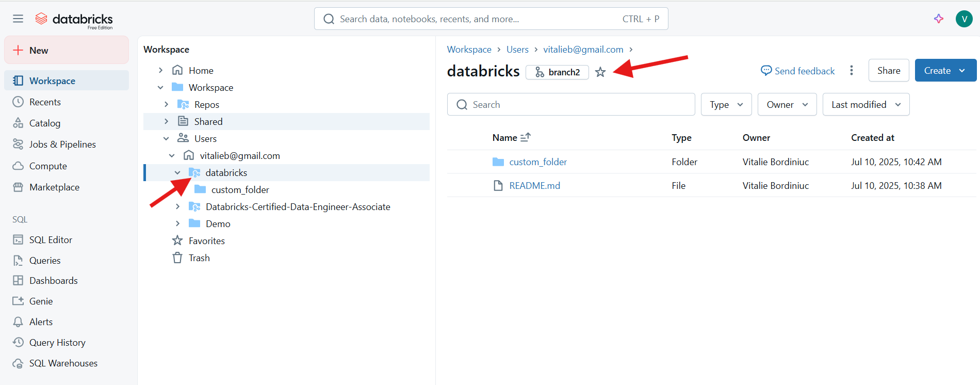Open the Owner filter dropdown
The width and height of the screenshot is (980, 385).
click(787, 104)
